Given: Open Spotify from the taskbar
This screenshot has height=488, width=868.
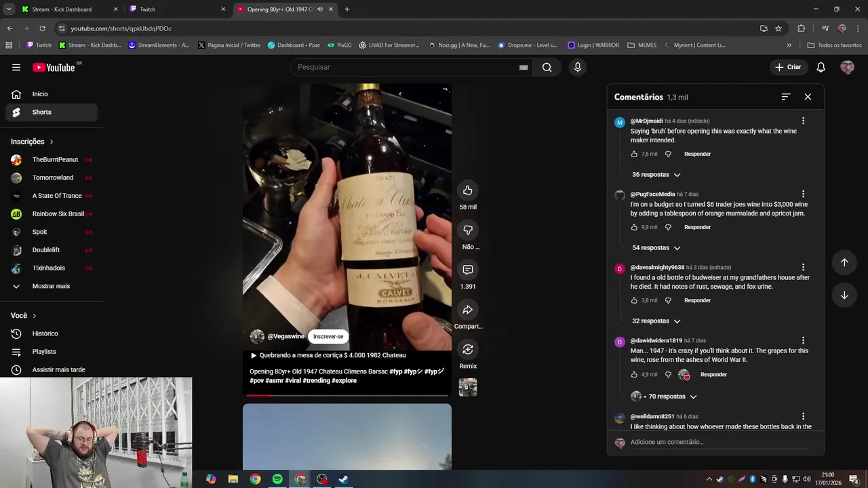Looking at the screenshot, I should [277, 479].
